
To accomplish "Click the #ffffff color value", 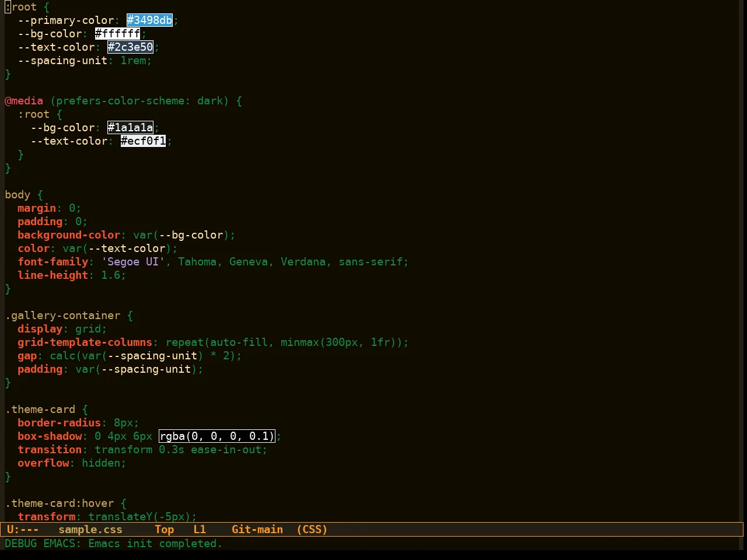I will click(x=117, y=34).
